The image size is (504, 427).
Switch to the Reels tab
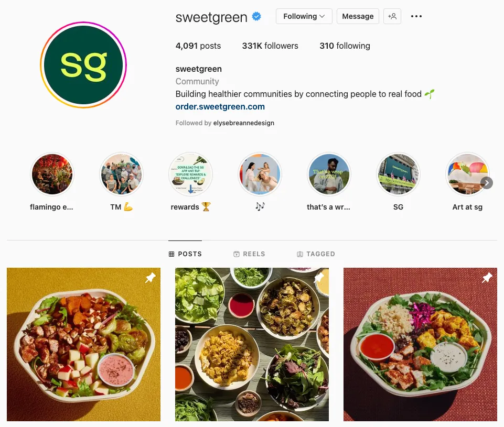(250, 254)
